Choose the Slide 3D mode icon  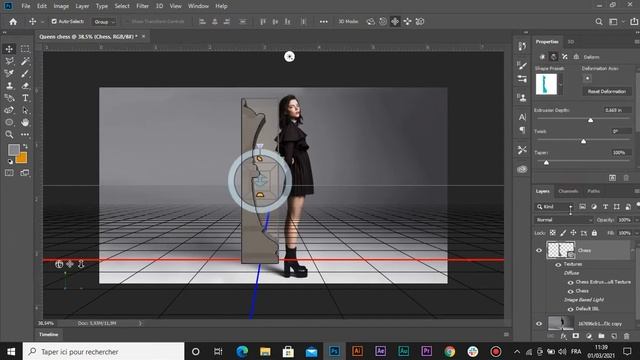407,22
